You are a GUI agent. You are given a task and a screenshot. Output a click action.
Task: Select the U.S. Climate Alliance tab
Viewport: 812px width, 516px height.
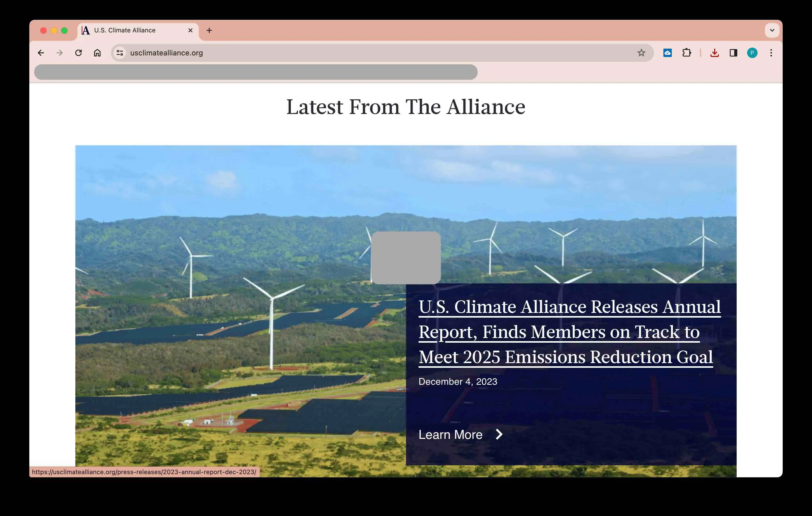click(x=138, y=30)
